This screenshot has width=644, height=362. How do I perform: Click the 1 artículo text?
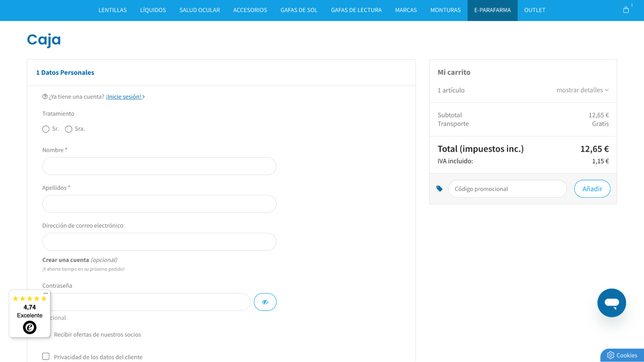tap(451, 90)
